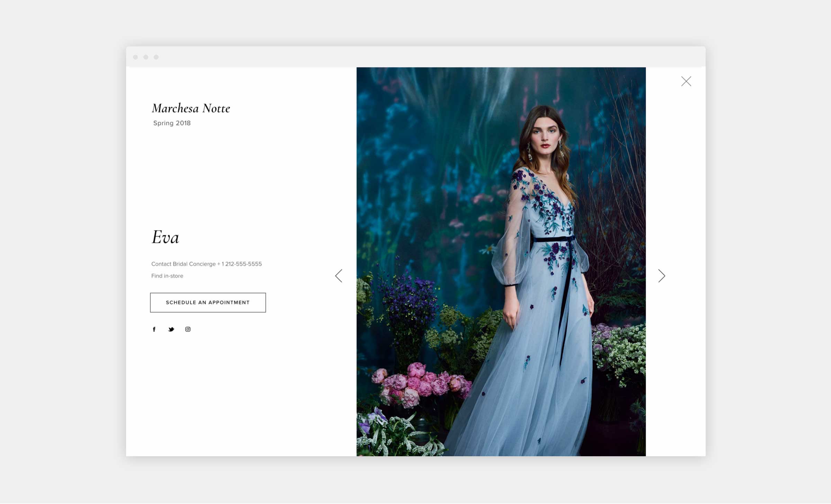Image resolution: width=831 pixels, height=504 pixels.
Task: Open the Instagram icon
Action: (x=188, y=329)
